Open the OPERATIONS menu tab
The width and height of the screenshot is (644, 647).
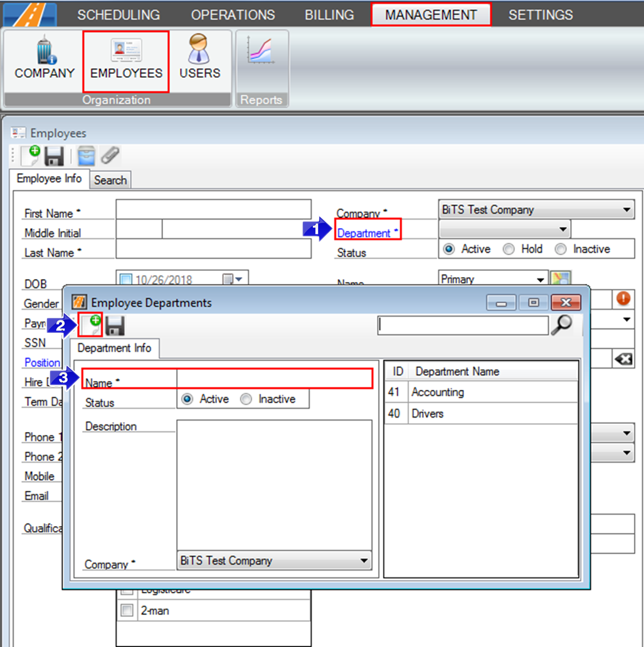(x=233, y=15)
